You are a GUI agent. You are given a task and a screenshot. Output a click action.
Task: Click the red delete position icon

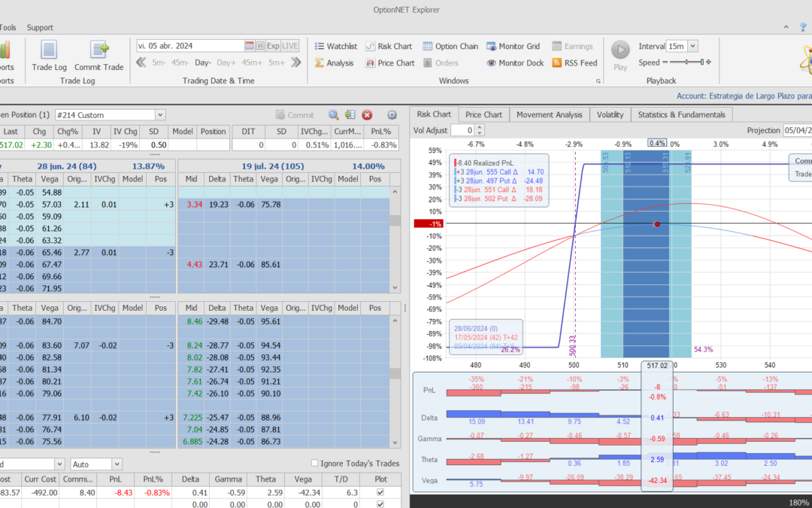(367, 115)
